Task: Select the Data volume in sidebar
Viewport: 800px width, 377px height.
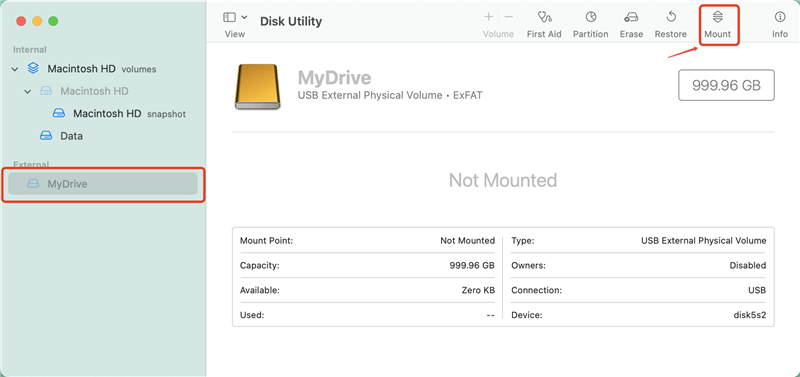Action: coord(71,136)
